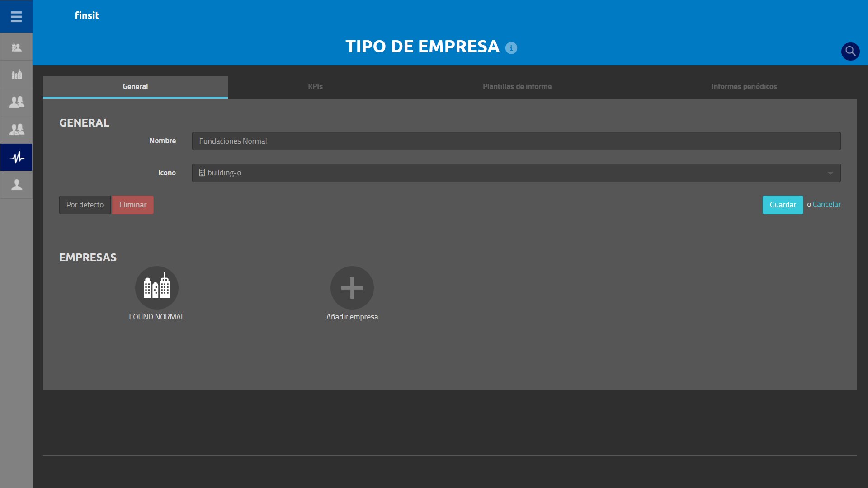868x488 pixels.
Task: Click the info icon beside Tipo de Empresa
Action: point(511,48)
